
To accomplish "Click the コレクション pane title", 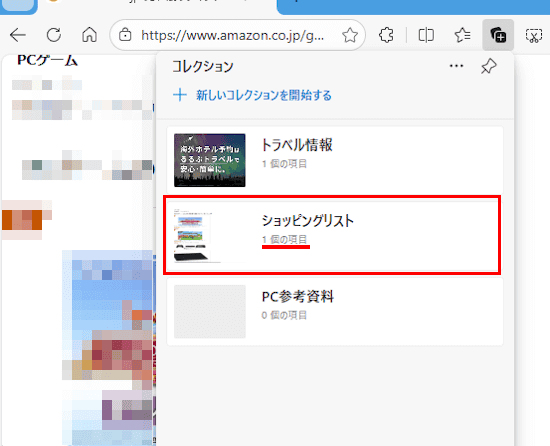I will point(203,66).
